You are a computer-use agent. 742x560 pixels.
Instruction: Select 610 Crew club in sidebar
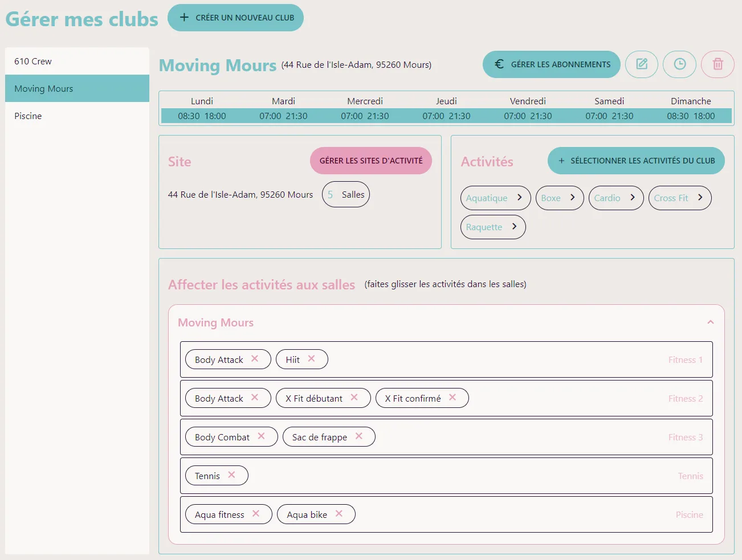coord(77,61)
